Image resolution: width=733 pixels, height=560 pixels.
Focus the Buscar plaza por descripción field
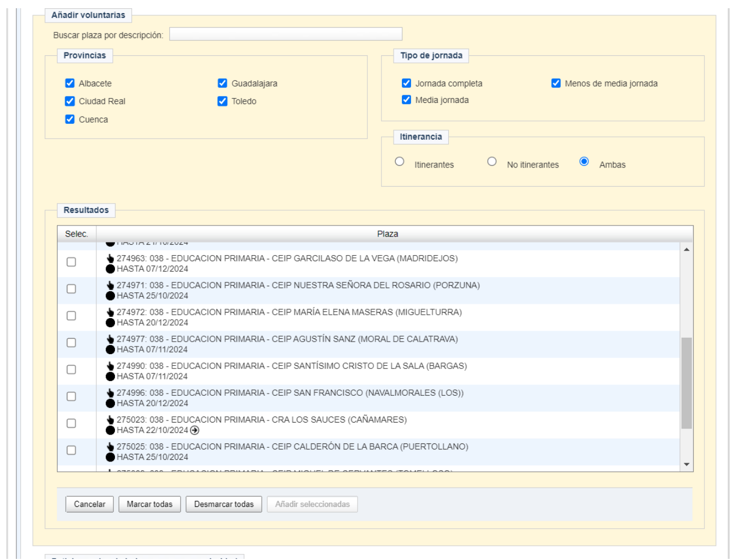point(286,34)
